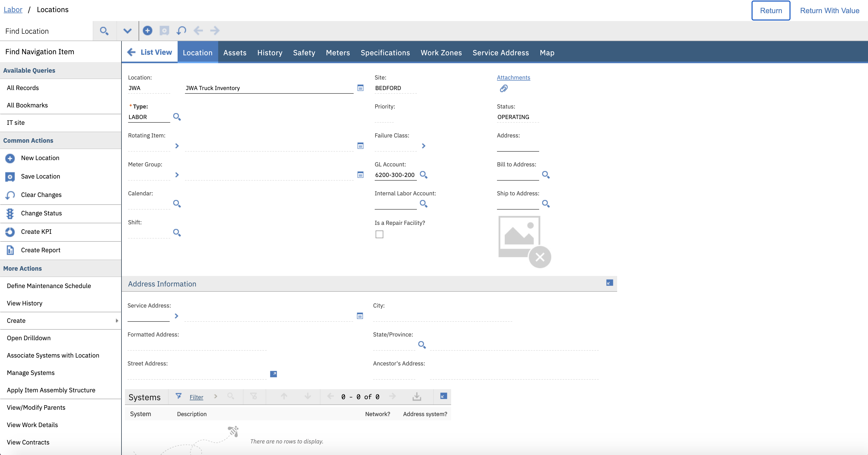
Task: Open GL Account lookup magnifier
Action: 423,175
